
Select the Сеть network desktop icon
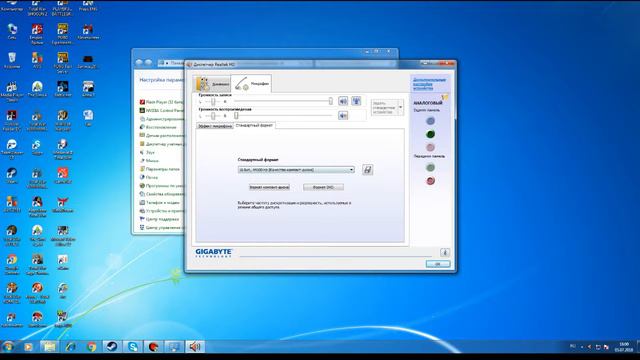coord(12,31)
